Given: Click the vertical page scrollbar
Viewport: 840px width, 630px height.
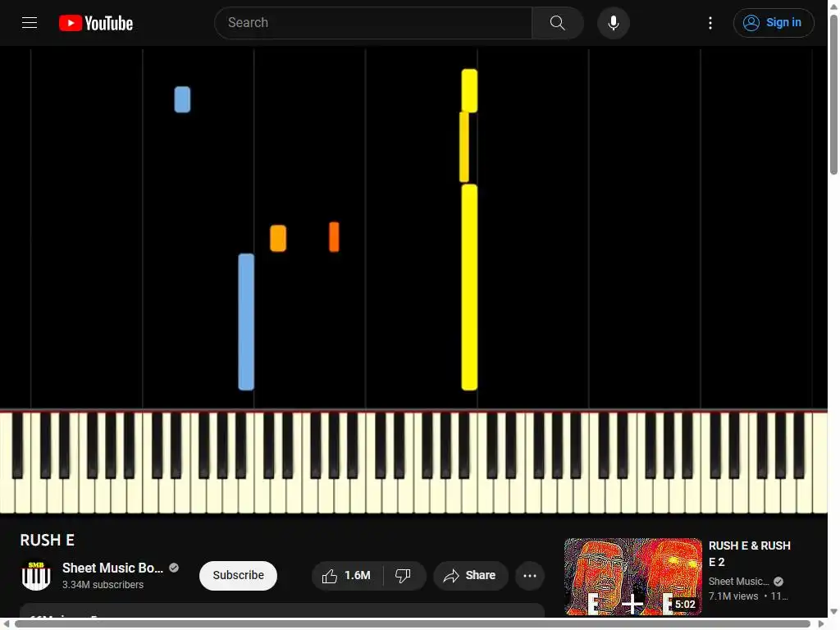Looking at the screenshot, I should (833, 94).
